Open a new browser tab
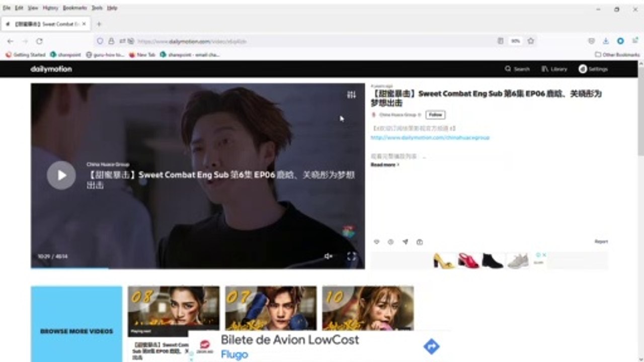The height and width of the screenshot is (362, 644). click(99, 24)
